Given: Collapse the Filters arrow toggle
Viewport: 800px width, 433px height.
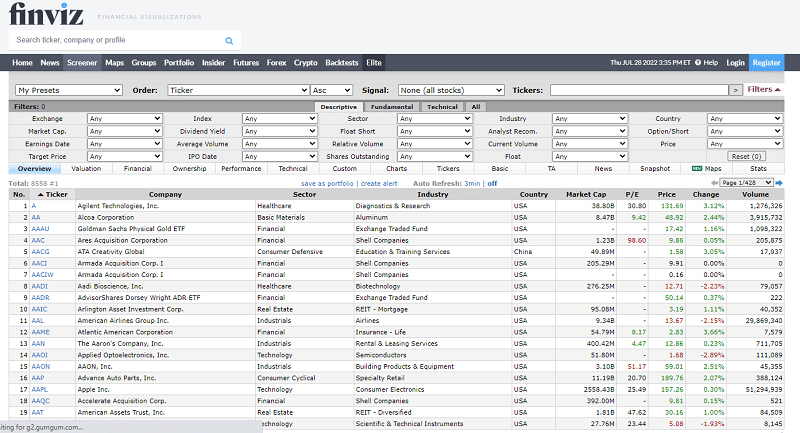Looking at the screenshot, I should click(x=764, y=89).
